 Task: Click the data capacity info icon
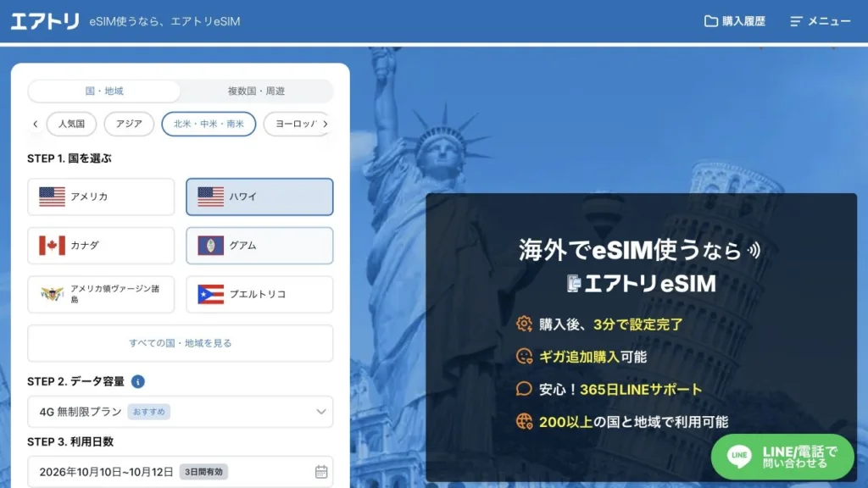(x=138, y=381)
